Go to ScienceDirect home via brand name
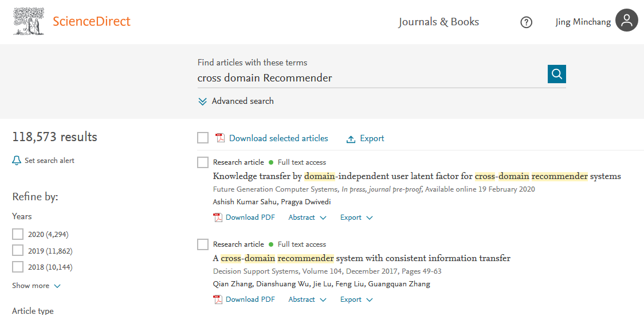Viewport: 644px width, 315px height. (92, 22)
